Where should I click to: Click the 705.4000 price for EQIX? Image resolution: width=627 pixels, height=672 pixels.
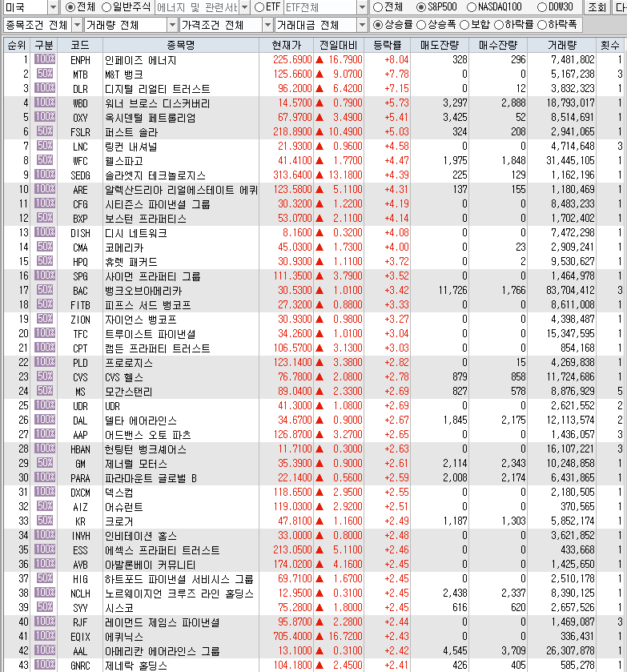[292, 637]
